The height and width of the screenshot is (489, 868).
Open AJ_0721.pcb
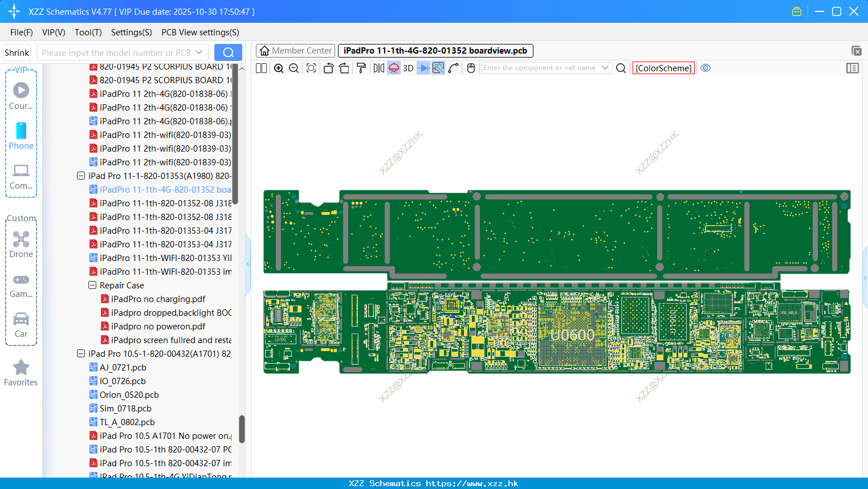coord(118,368)
